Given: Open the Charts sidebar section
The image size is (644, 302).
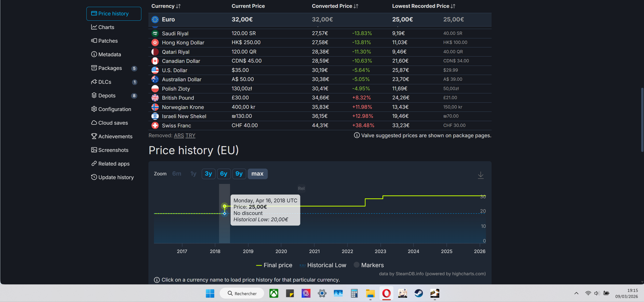Looking at the screenshot, I should click(x=106, y=27).
